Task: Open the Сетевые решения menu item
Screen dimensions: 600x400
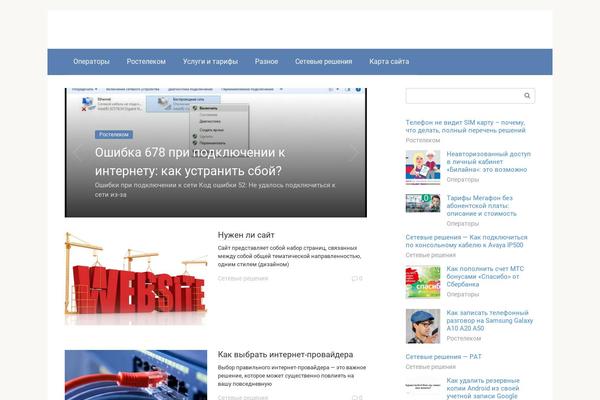Action: click(x=323, y=61)
